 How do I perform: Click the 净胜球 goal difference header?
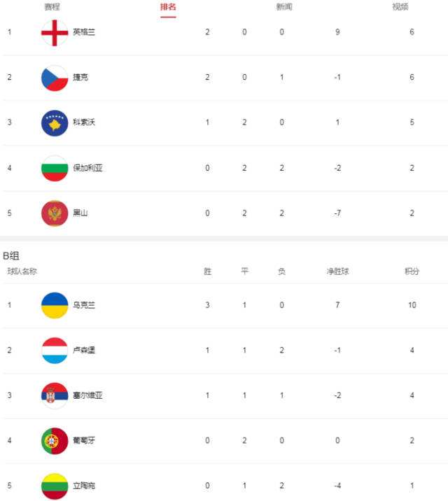pos(337,271)
